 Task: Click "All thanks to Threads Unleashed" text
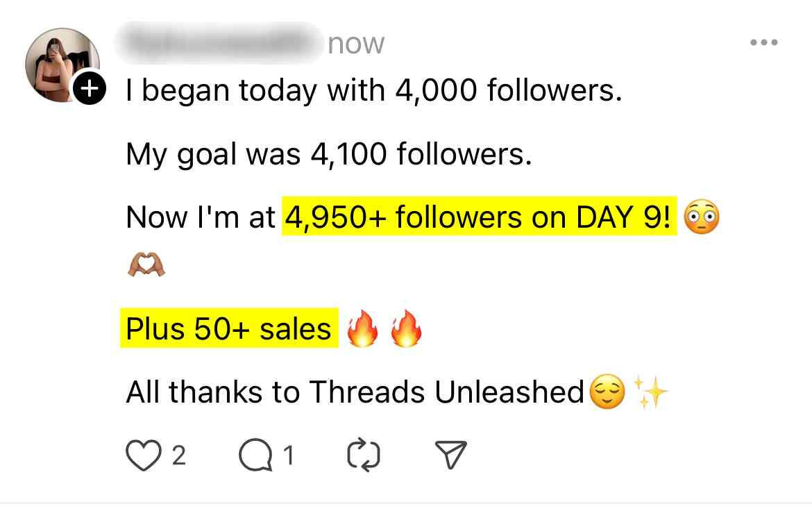click(x=355, y=392)
